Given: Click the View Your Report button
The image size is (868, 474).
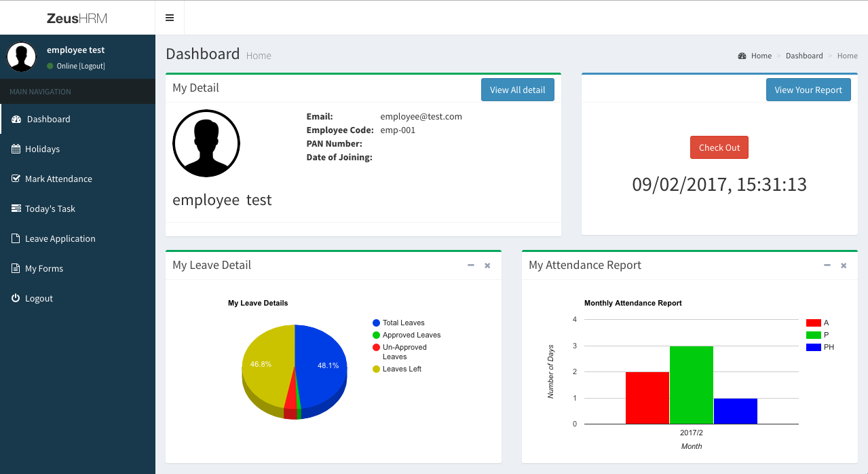Looking at the screenshot, I should pos(808,90).
